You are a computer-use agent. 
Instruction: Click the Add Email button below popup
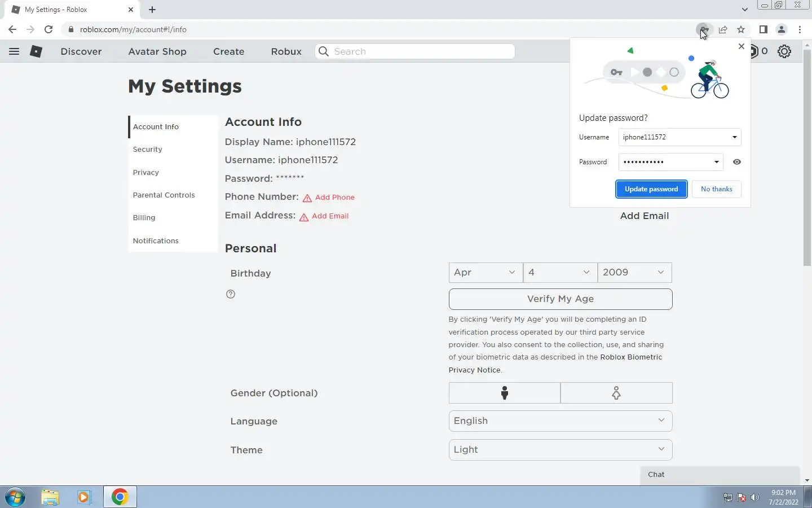645,216
